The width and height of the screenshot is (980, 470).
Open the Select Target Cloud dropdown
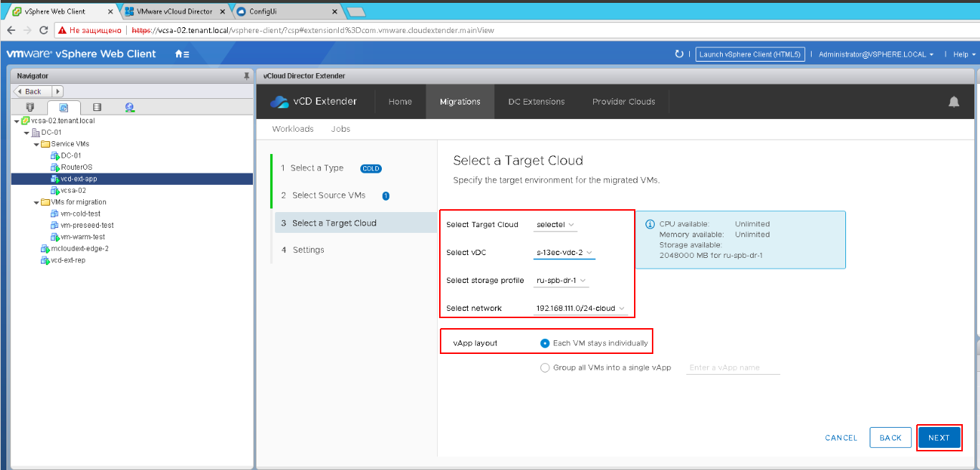click(x=554, y=224)
